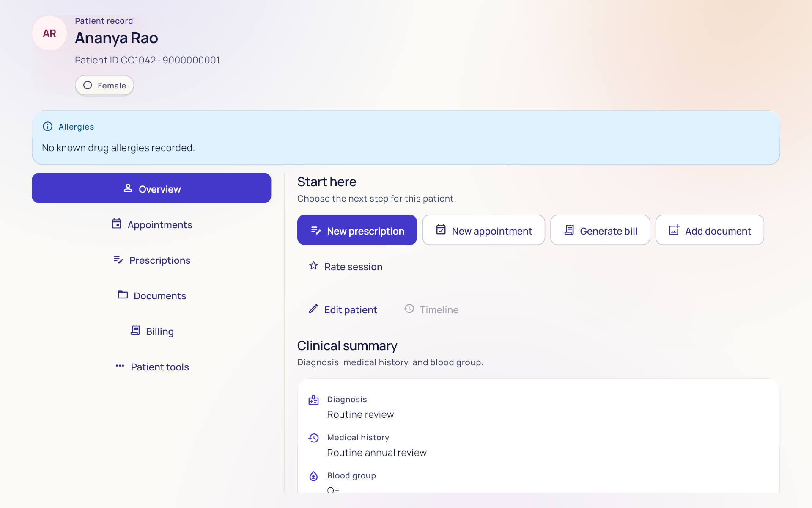
Task: Click the calendar-check icon in New appointment
Action: pos(441,229)
